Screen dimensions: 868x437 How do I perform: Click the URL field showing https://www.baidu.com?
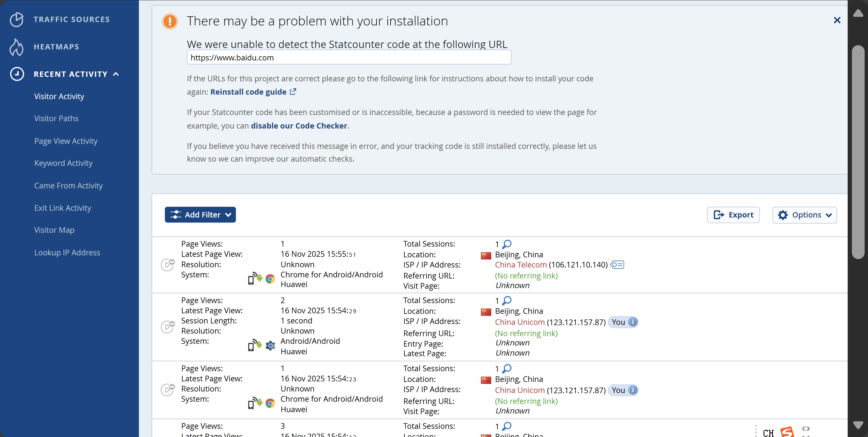tap(349, 58)
